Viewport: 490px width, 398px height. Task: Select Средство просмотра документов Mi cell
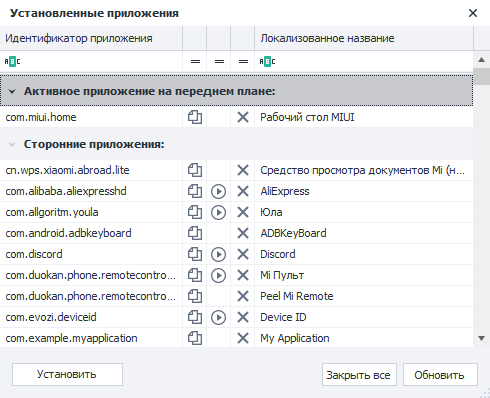pos(364,170)
